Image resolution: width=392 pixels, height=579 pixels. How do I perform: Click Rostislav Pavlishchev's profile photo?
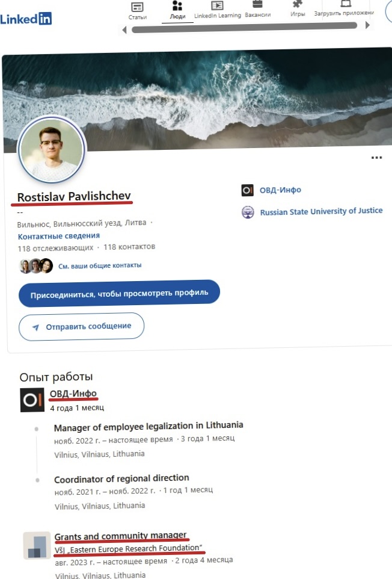(52, 149)
